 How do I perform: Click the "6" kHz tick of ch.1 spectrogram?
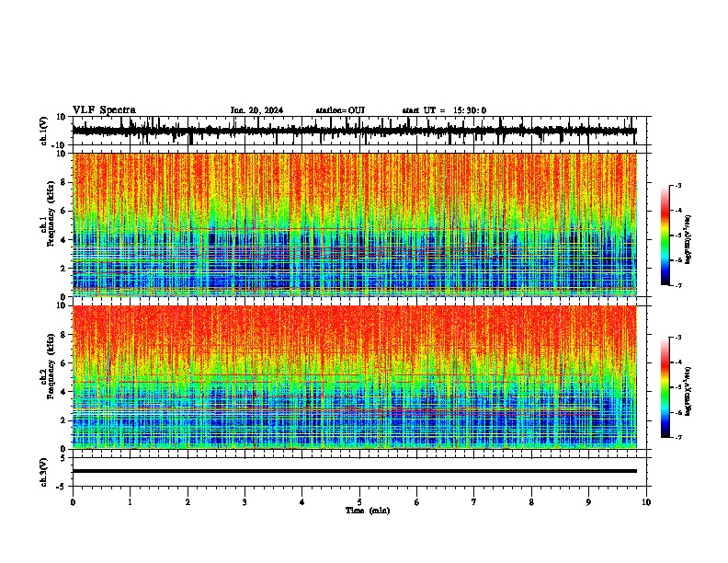click(x=63, y=211)
